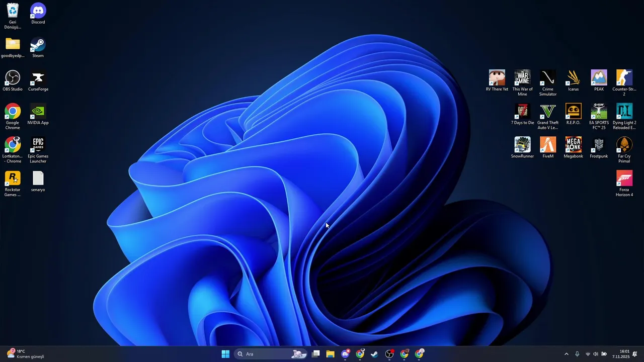Select the Megabonk game shortcut

(574, 148)
